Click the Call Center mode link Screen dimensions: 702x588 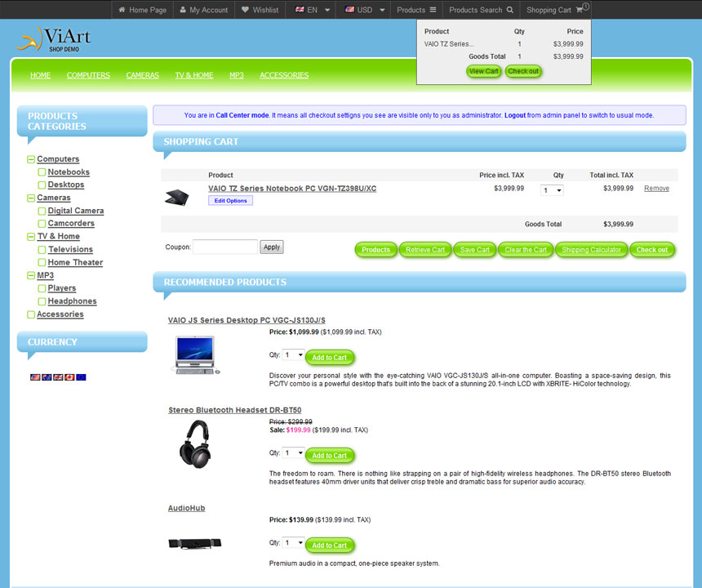tap(242, 115)
